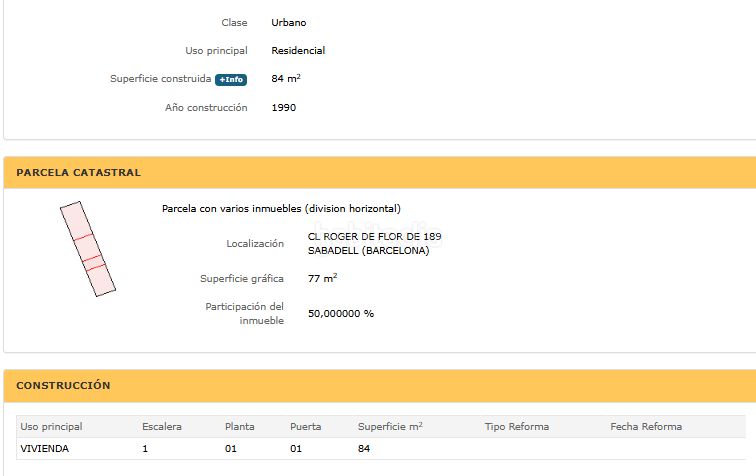Viewport: 756px width, 476px height.
Task: Select the 'Uso principal' label above the parcel section
Action: pyautogui.click(x=216, y=51)
